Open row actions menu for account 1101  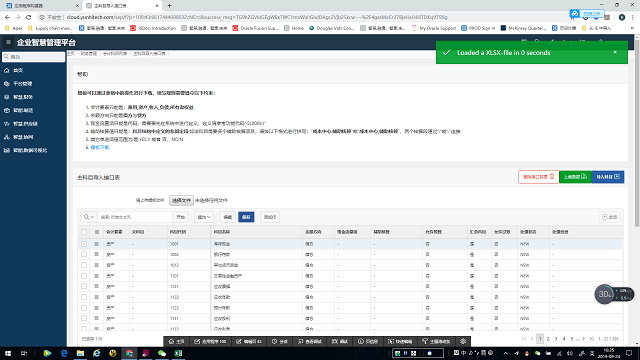(x=97, y=276)
